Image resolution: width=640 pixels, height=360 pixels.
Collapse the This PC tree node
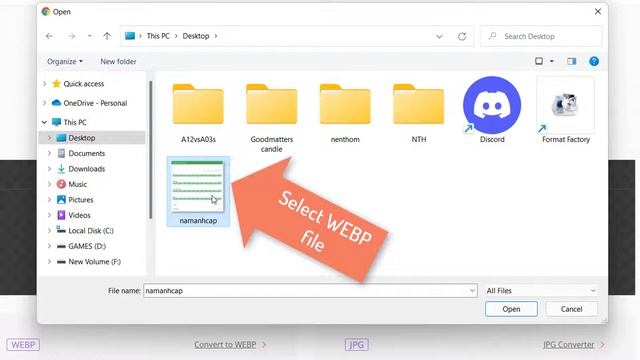click(x=44, y=122)
